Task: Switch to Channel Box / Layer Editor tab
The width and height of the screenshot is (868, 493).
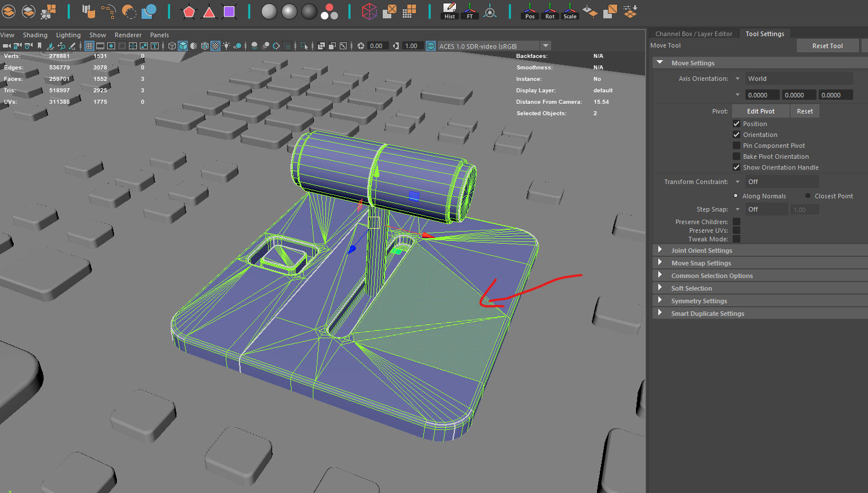Action: [x=693, y=34]
